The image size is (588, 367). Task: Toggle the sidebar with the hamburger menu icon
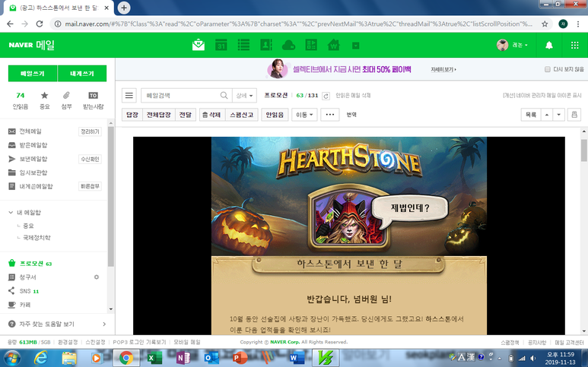pyautogui.click(x=129, y=96)
